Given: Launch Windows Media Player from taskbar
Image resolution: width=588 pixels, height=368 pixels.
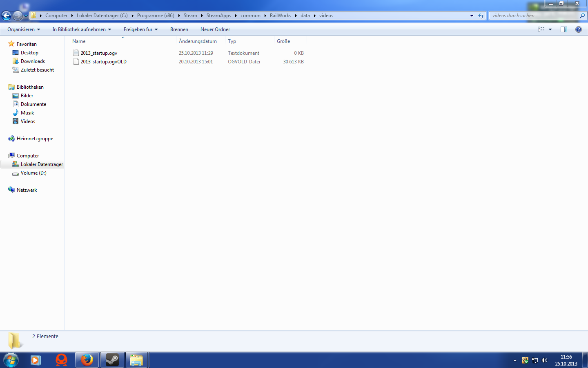Looking at the screenshot, I should click(x=36, y=360).
